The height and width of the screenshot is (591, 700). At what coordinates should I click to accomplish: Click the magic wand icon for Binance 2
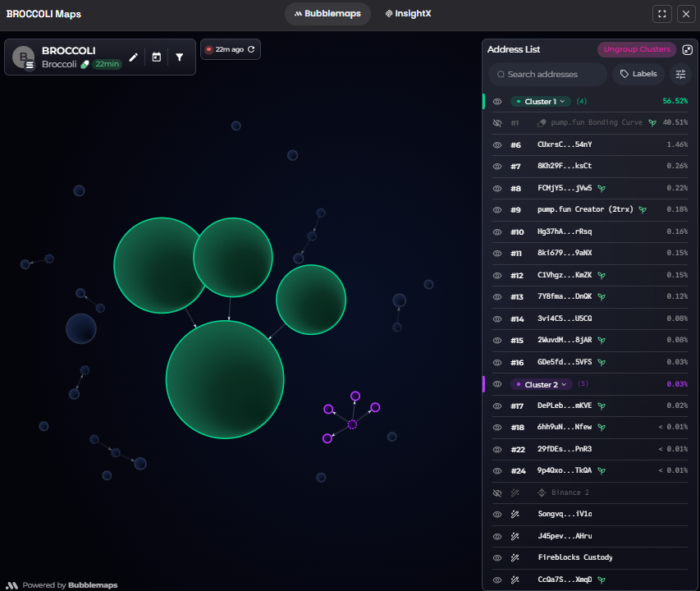click(x=515, y=492)
